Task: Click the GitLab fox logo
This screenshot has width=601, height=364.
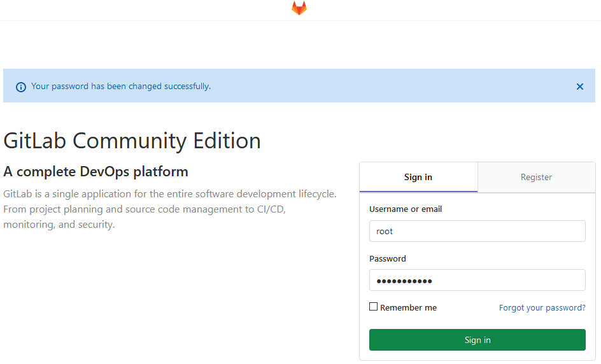Action: click(299, 8)
